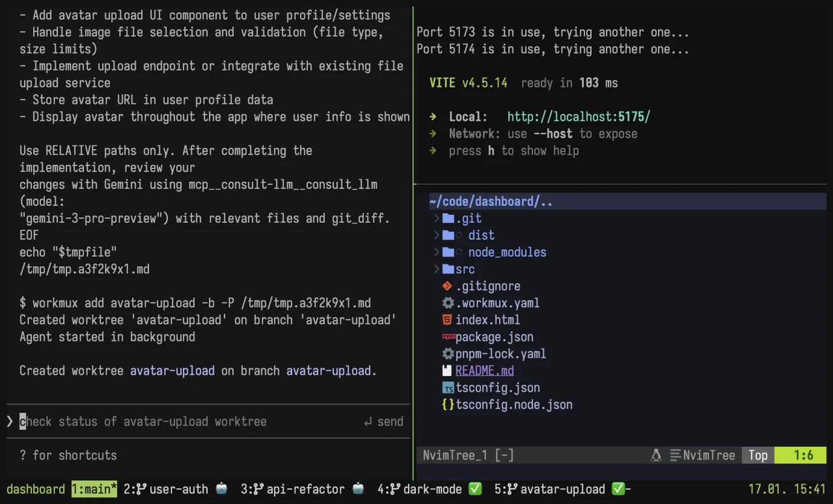Click the gear icon beside pnpm-lock.yaml
833x504 pixels.
[x=448, y=354]
